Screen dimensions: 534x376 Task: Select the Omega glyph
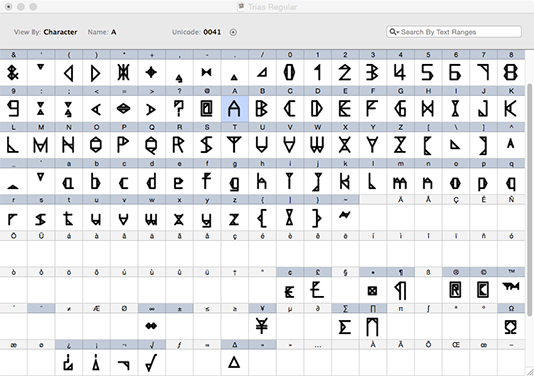click(511, 326)
